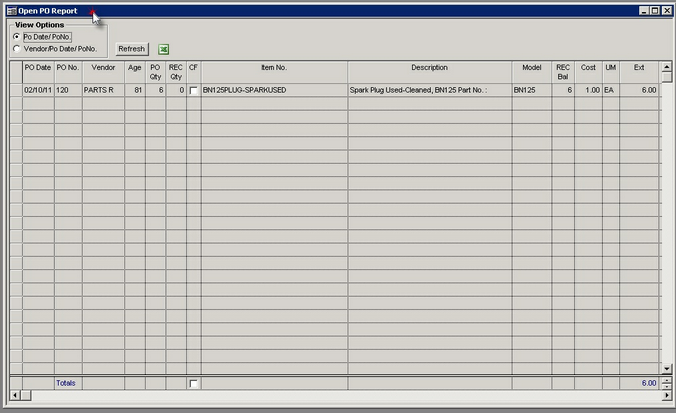Toggle the CF checkbox for PO 120
This screenshot has width=676, height=413.
click(194, 90)
